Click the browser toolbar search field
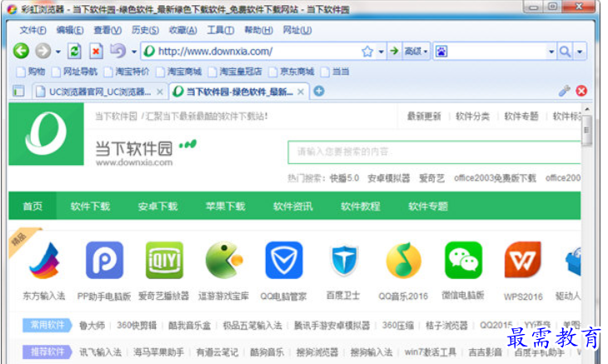608x364 pixels. [x=496, y=51]
